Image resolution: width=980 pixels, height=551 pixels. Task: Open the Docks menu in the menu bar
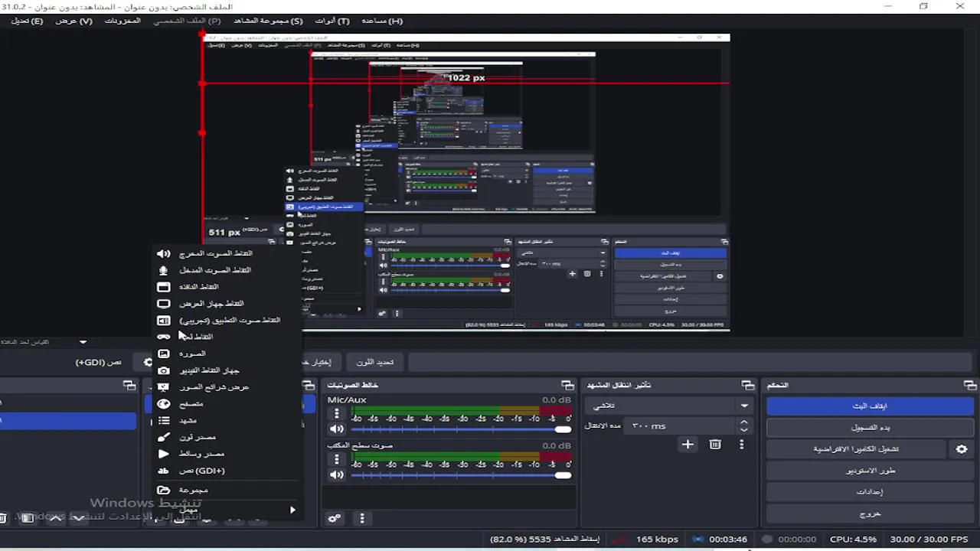click(122, 21)
